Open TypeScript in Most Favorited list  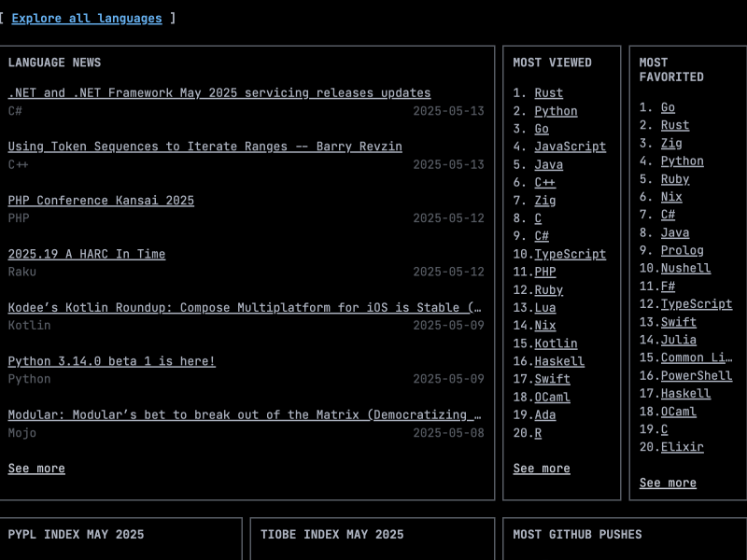click(697, 304)
